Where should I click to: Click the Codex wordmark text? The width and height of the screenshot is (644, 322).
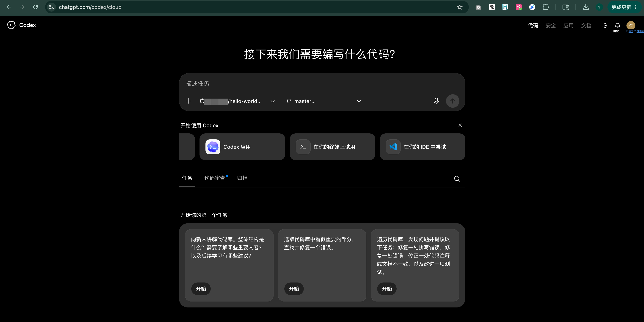(27, 25)
